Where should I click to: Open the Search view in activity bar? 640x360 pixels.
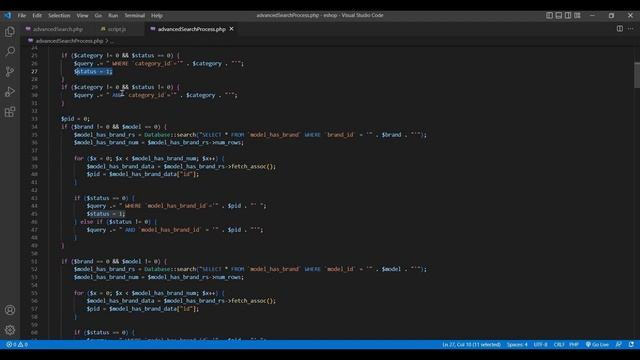(10, 51)
